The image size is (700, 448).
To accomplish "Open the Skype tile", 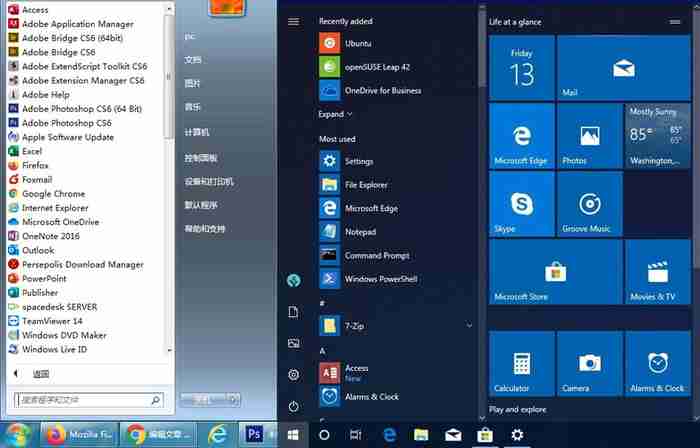I will point(521,204).
